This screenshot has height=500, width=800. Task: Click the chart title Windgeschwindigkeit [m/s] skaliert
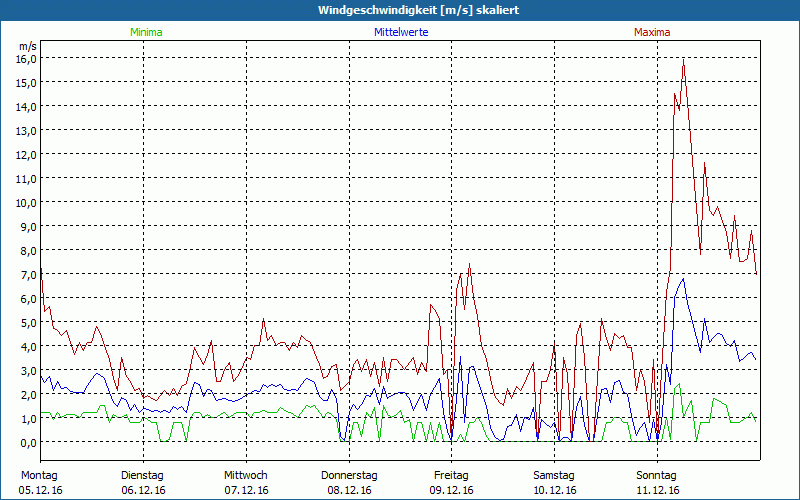tap(418, 10)
